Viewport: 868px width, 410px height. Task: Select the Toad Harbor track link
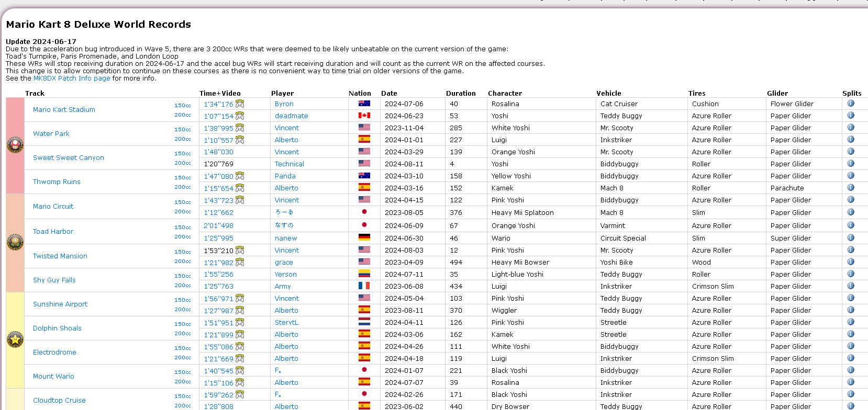pyautogui.click(x=53, y=231)
